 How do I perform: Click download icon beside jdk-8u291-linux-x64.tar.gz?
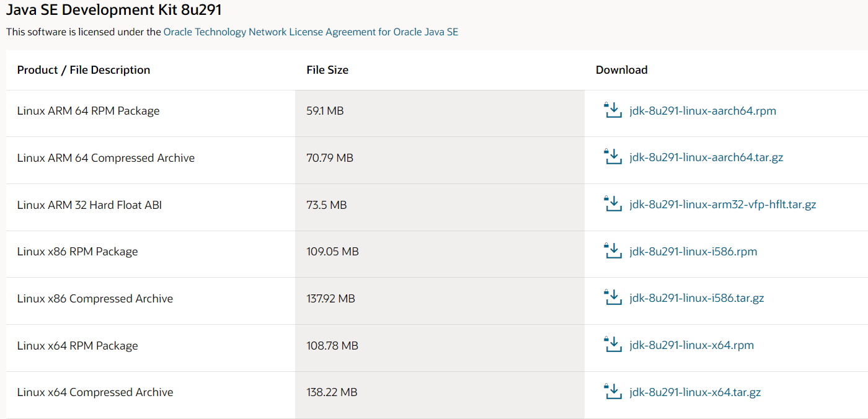(613, 392)
